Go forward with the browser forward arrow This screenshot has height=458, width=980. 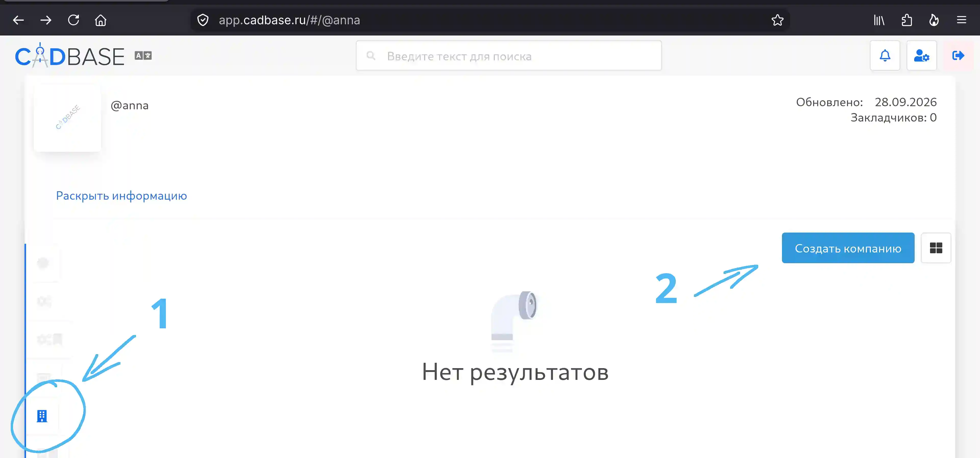tap(46, 20)
